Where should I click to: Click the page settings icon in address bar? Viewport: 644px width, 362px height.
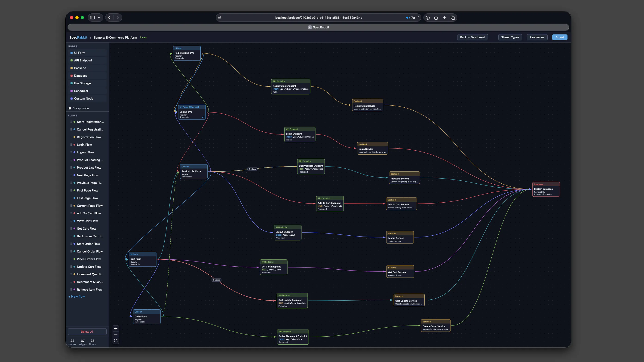pyautogui.click(x=219, y=18)
